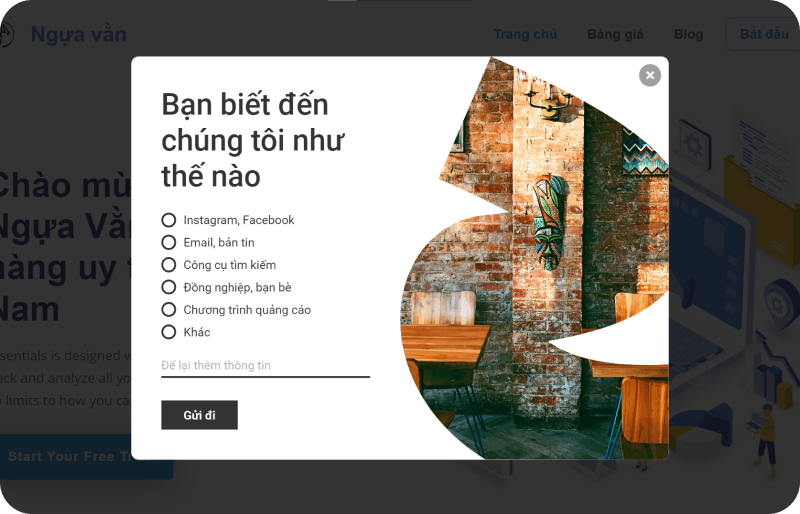
Task: Submit the survey with Gửi đi button
Action: [199, 415]
